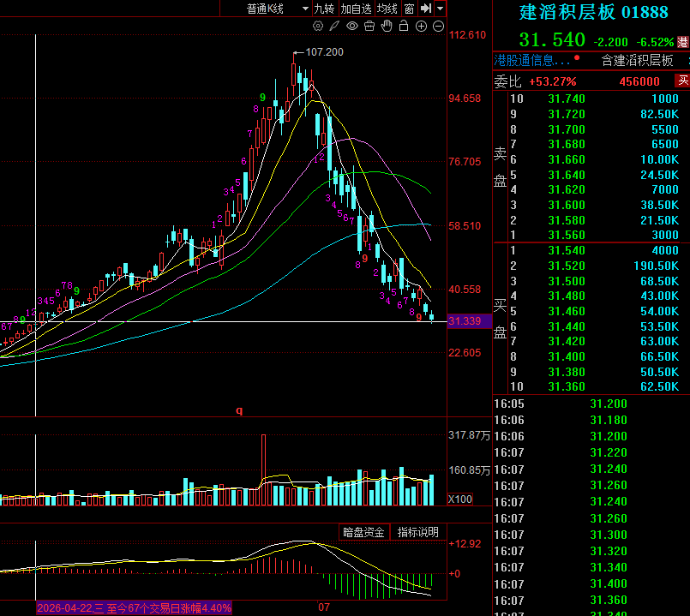Click the 卖盘 sell side label
Screen dimensions: 690x616
(x=500, y=167)
